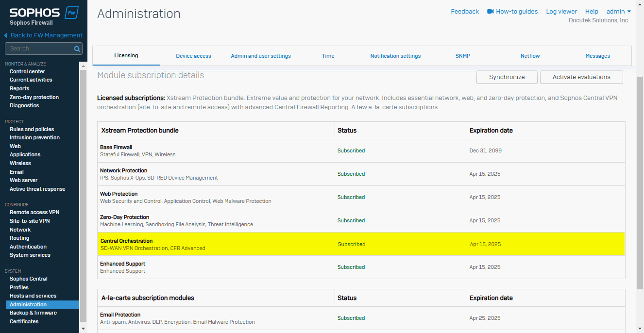
Task: Go Back to FW Management
Action: click(47, 35)
